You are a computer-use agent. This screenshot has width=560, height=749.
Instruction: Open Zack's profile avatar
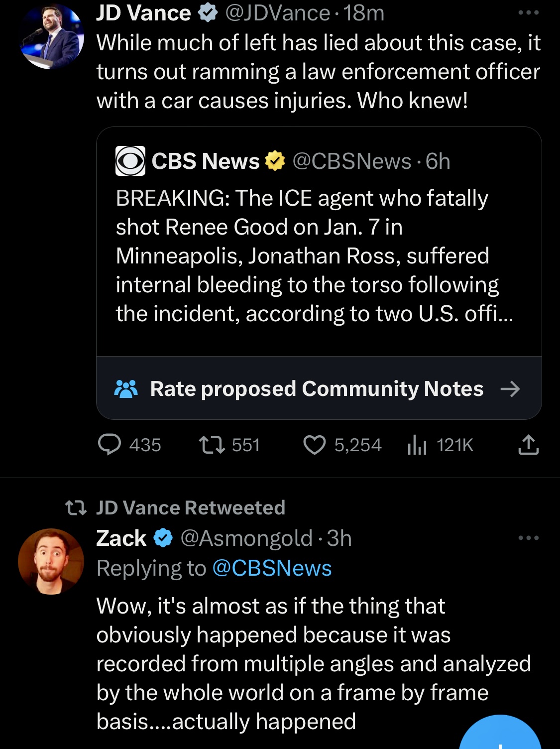pos(51,561)
